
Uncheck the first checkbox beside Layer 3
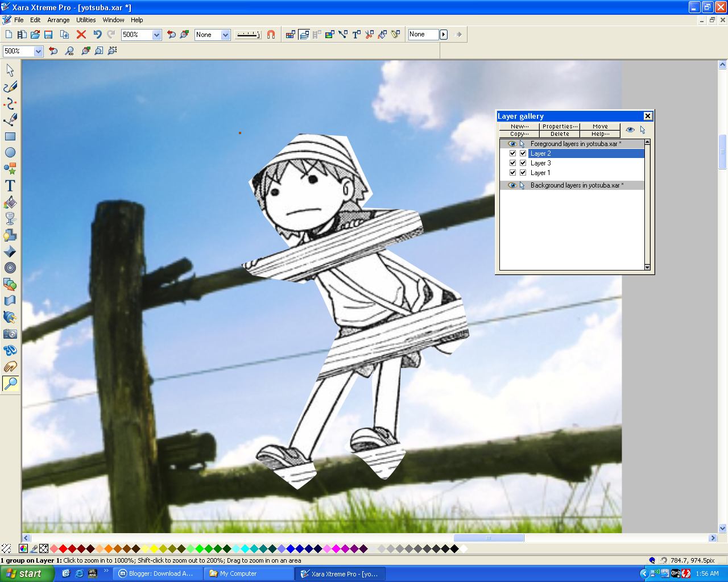coord(512,163)
